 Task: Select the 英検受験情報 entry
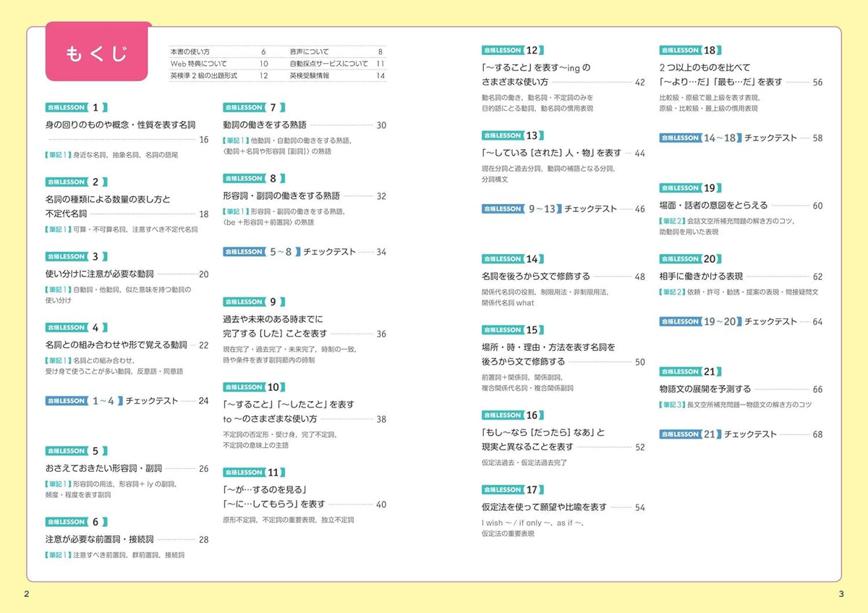tap(309, 75)
